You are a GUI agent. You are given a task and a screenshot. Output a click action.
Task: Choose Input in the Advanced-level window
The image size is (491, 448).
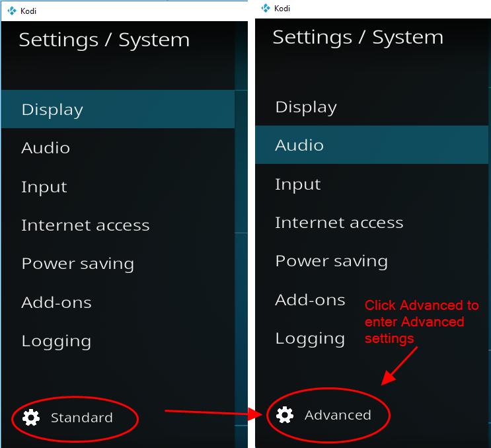297,184
